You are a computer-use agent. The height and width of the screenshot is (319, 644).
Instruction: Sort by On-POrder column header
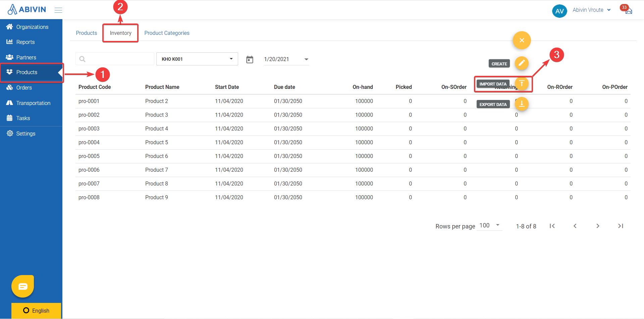[615, 87]
